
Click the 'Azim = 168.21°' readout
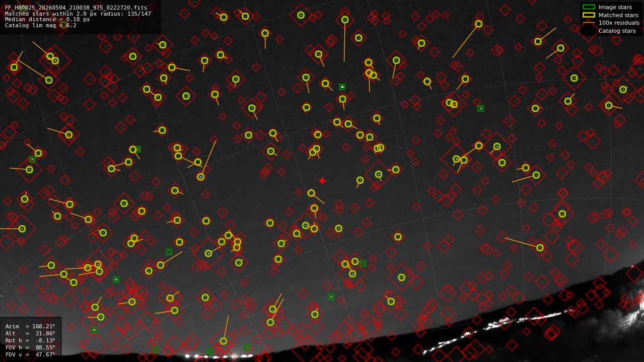click(30, 326)
